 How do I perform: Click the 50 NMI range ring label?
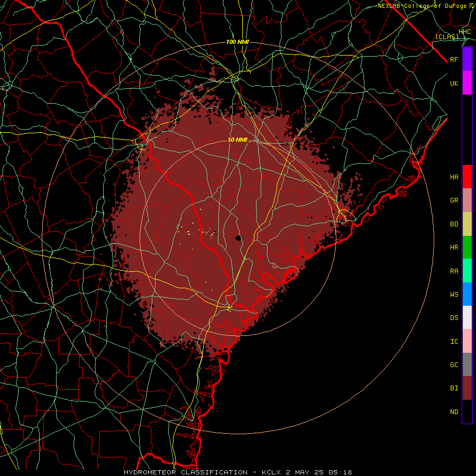[237, 140]
